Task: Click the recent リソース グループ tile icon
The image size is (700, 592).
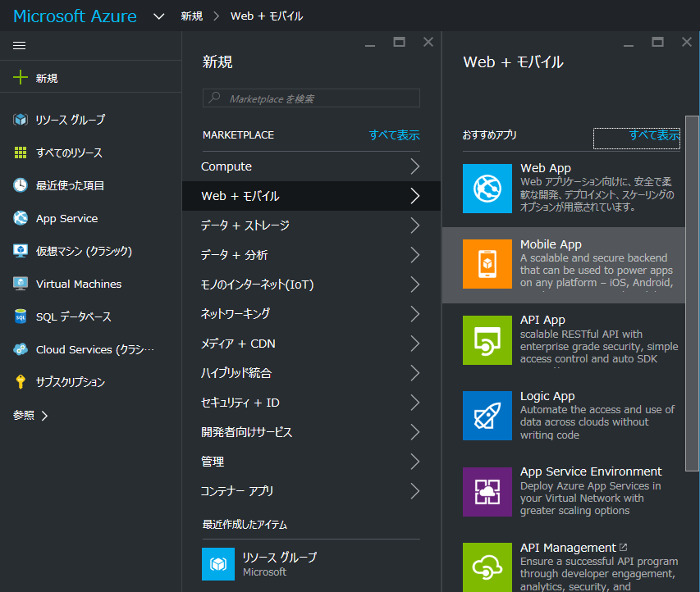Action: click(x=218, y=564)
